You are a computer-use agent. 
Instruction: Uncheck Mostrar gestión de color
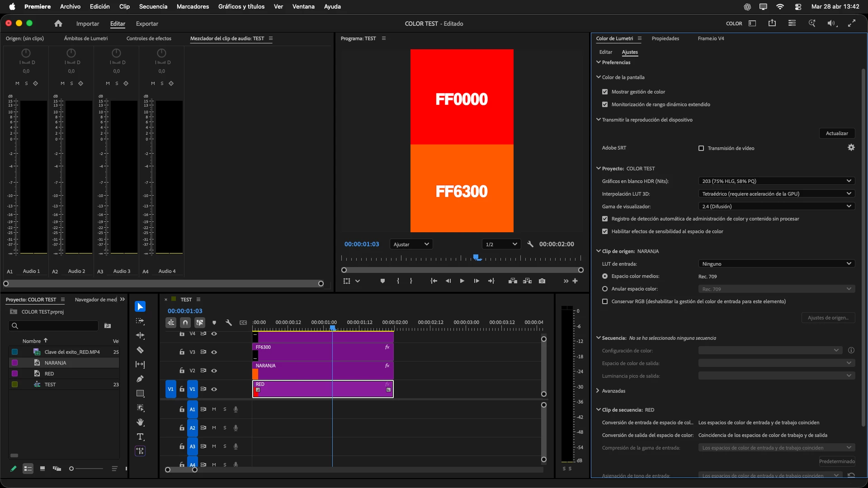[x=605, y=92]
